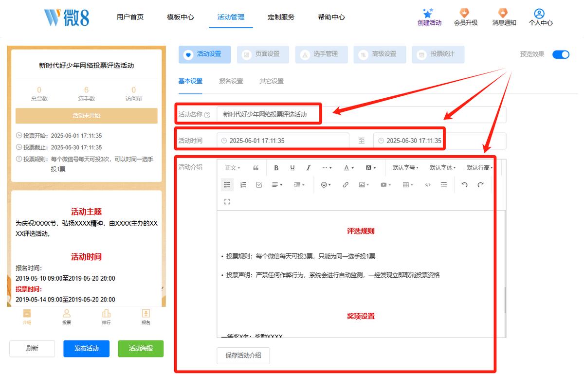The image size is (584, 392).
Task: Open 个人中心 profile icon
Action: (539, 14)
